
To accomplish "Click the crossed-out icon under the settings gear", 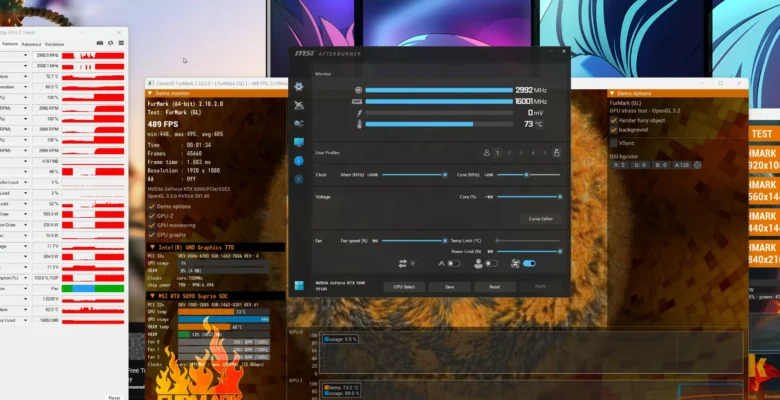I will point(298,105).
